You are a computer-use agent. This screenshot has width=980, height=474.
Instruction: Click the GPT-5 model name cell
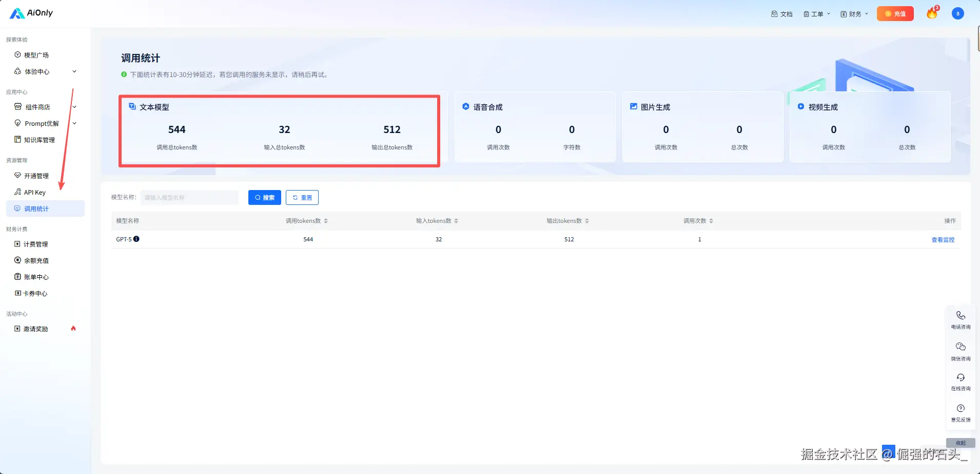(x=124, y=239)
